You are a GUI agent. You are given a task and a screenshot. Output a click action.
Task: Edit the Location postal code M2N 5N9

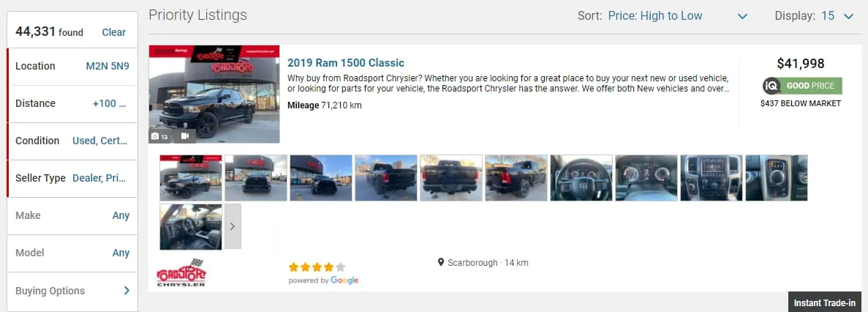107,66
